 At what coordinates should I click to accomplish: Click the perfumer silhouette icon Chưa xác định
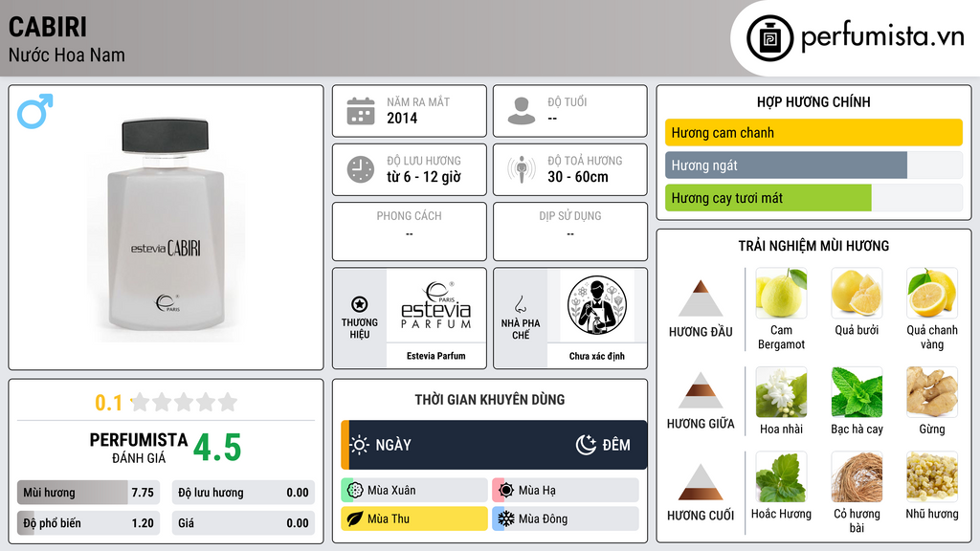click(597, 305)
